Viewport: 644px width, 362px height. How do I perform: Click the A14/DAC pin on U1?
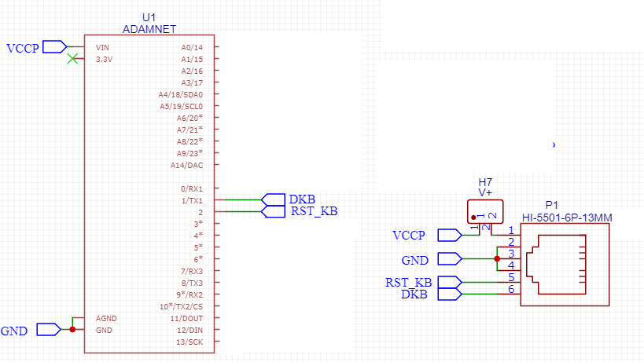186,165
